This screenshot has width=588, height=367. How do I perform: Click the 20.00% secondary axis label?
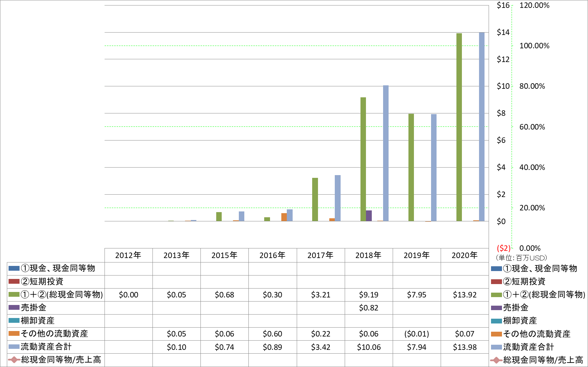point(532,208)
